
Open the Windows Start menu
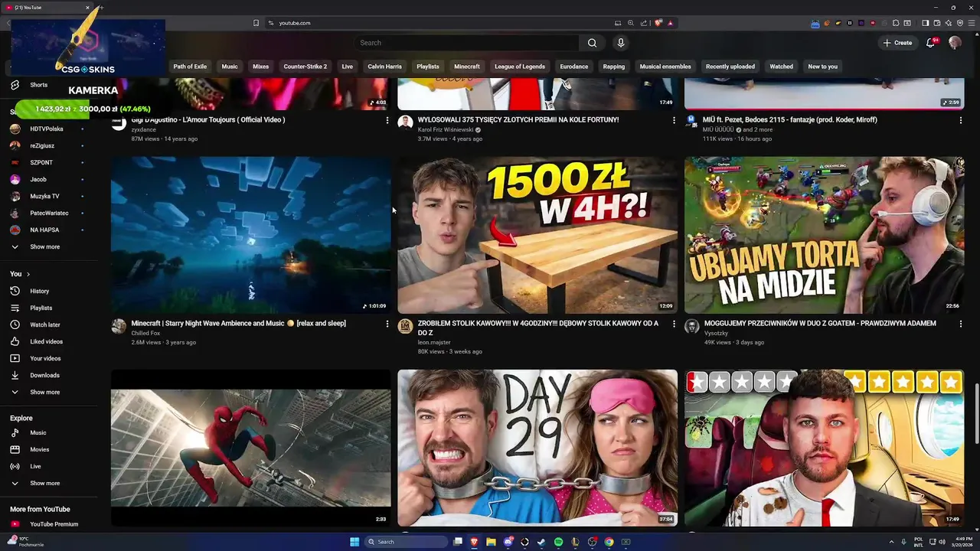(354, 542)
